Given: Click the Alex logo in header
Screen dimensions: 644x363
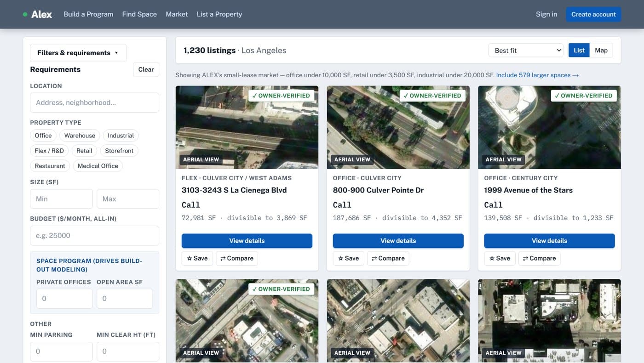Looking at the screenshot, I should pos(37,14).
